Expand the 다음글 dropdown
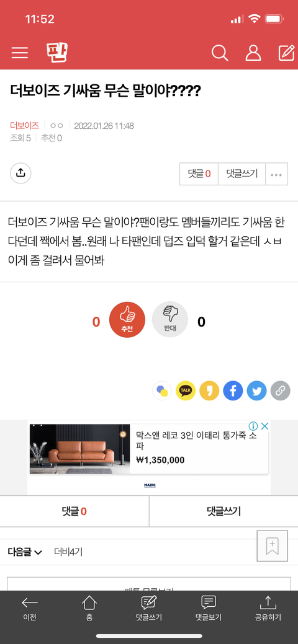This screenshot has height=644, width=298. tap(25, 552)
